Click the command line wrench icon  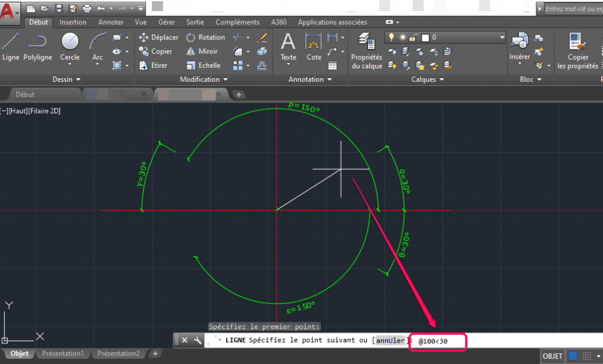(x=197, y=340)
